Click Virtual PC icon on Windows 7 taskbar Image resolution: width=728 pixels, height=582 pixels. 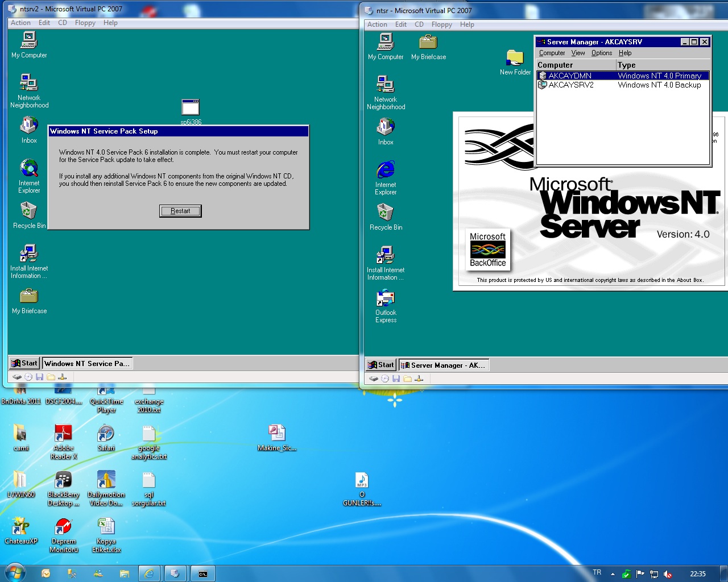175,573
